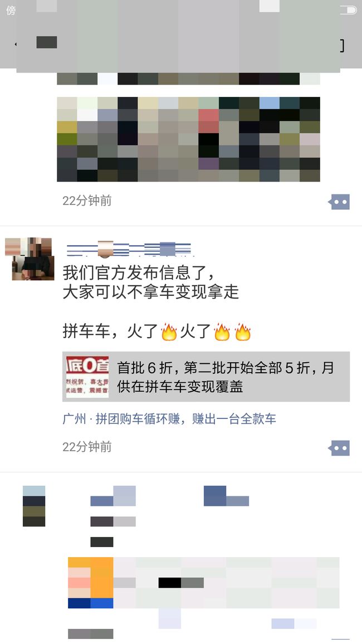Open the pixelated avatar of the bottom post
The image size is (362, 644).
click(x=33, y=506)
